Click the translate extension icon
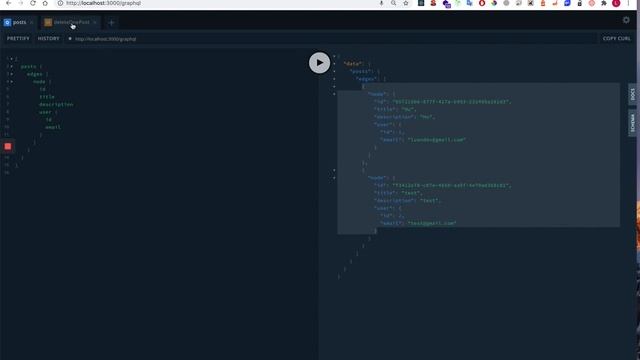Viewport: 640px width, 360px height. click(x=469, y=3)
